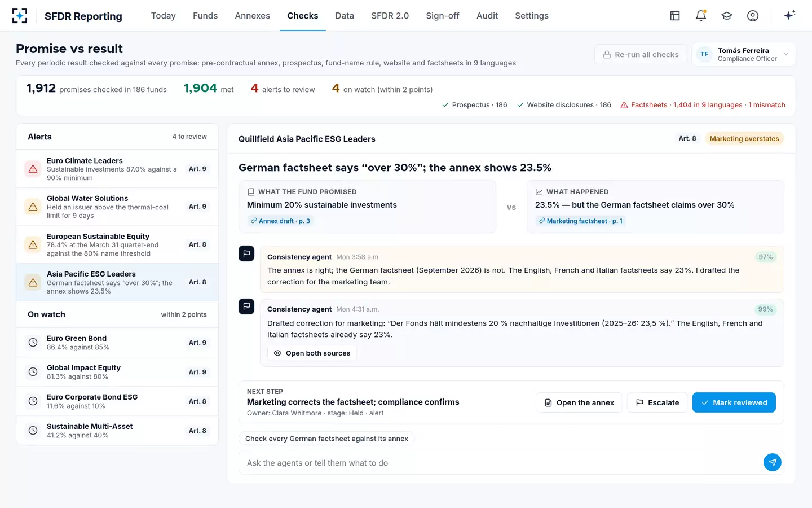The height and width of the screenshot is (508, 812).
Task: Click the factsheets mismatch warning triangle icon
Action: pyautogui.click(x=624, y=105)
